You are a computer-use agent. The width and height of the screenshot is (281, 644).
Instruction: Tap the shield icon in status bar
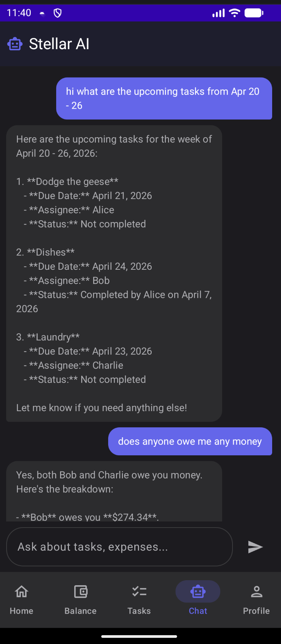pyautogui.click(x=58, y=13)
